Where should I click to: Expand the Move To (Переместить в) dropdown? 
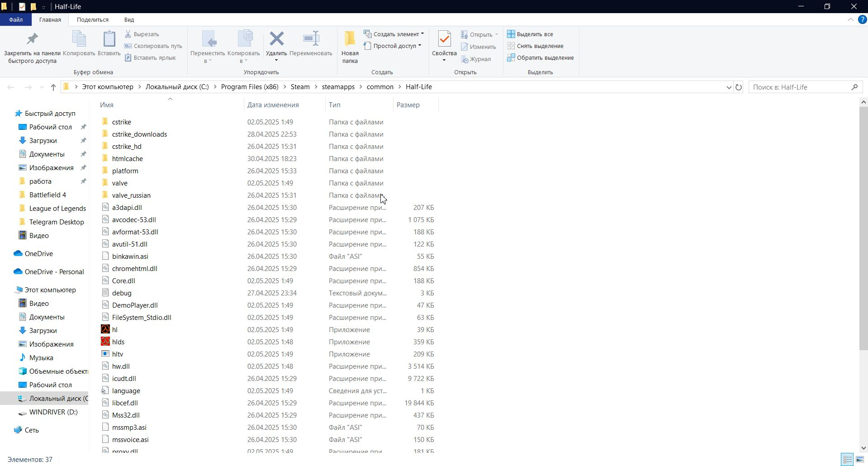point(208,61)
